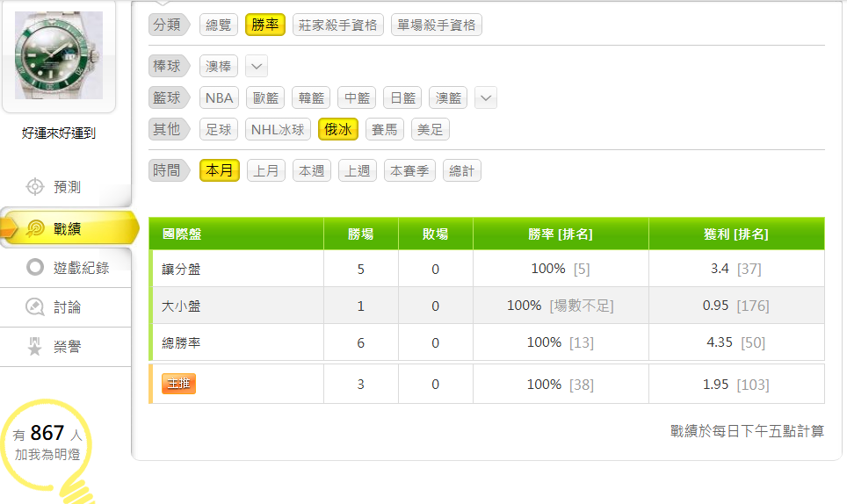Set time range to 本賽季
Screen dimensions: 847x504
pyautogui.click(x=409, y=171)
